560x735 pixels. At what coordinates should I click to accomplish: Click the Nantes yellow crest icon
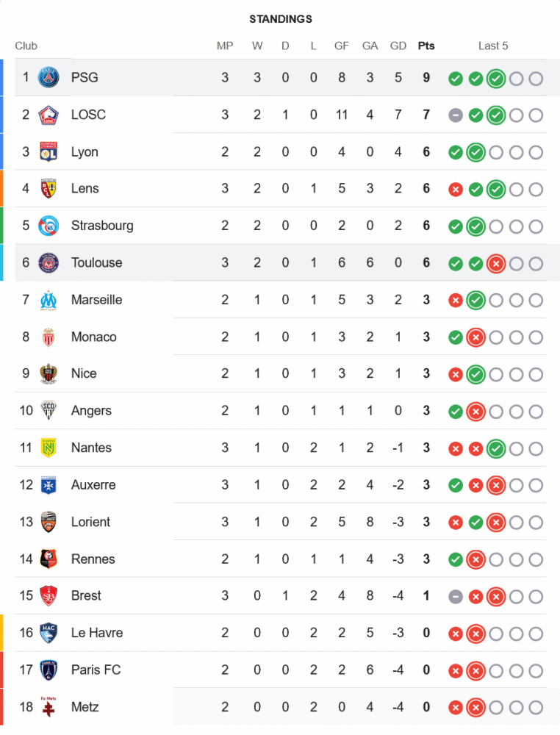[x=49, y=448]
